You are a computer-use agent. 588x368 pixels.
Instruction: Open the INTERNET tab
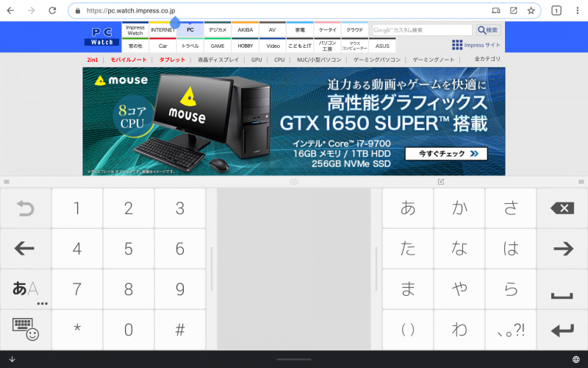tap(162, 30)
